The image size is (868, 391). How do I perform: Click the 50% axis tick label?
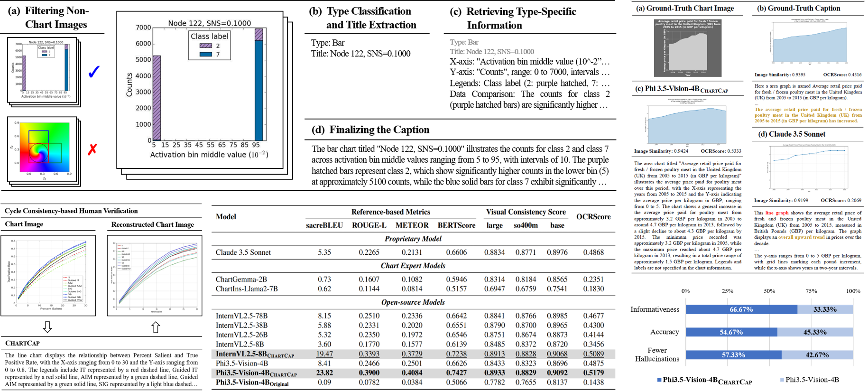(x=769, y=291)
